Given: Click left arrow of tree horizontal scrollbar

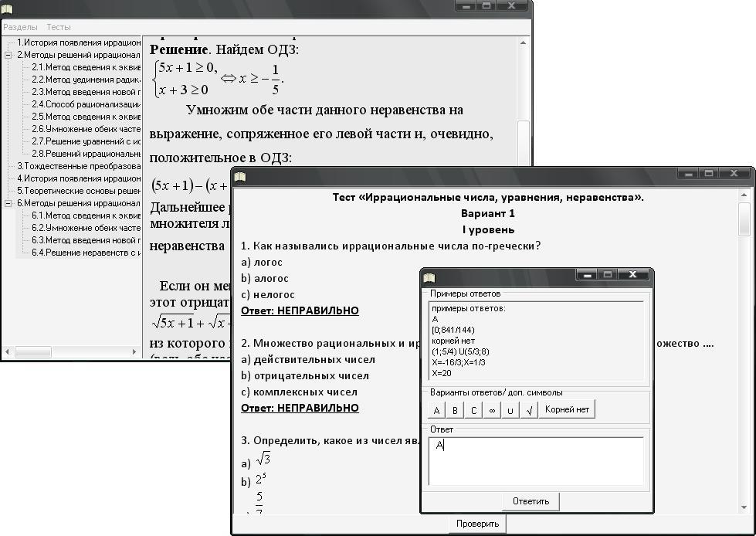Looking at the screenshot, I should click(x=7, y=352).
